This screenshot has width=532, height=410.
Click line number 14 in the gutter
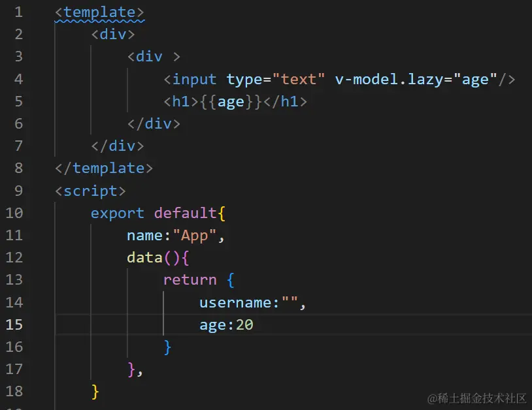pos(14,302)
